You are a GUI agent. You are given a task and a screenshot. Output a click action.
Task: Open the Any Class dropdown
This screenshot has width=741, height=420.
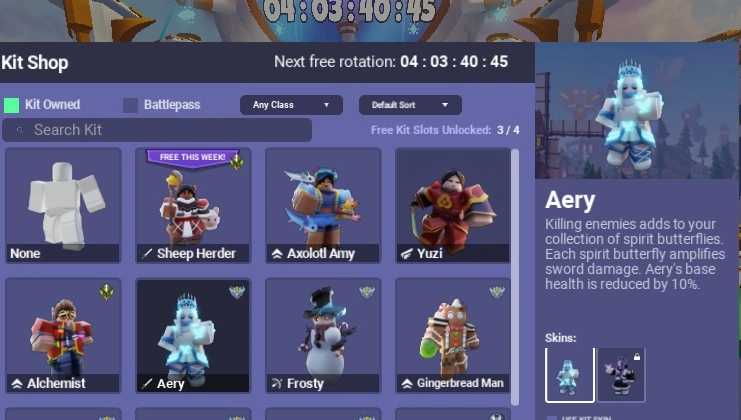point(291,105)
